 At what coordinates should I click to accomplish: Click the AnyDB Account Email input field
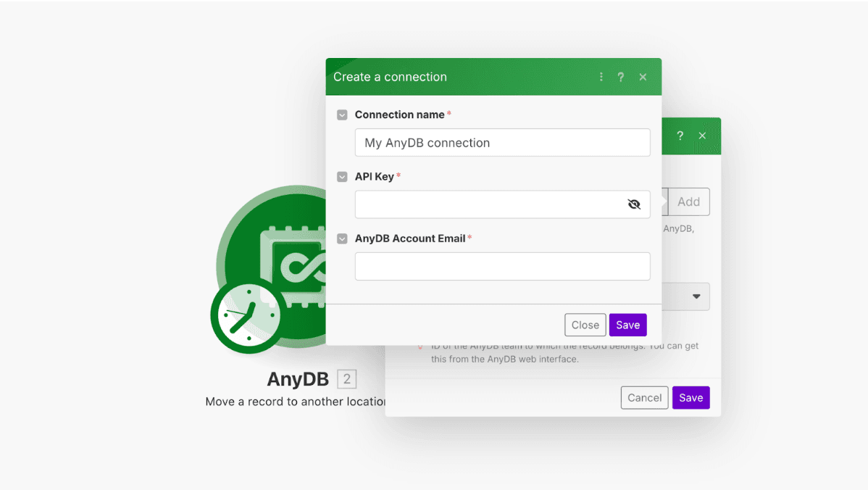502,266
